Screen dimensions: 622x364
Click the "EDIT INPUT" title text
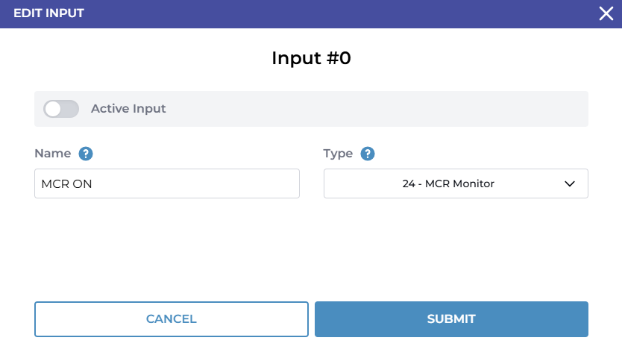click(x=48, y=13)
